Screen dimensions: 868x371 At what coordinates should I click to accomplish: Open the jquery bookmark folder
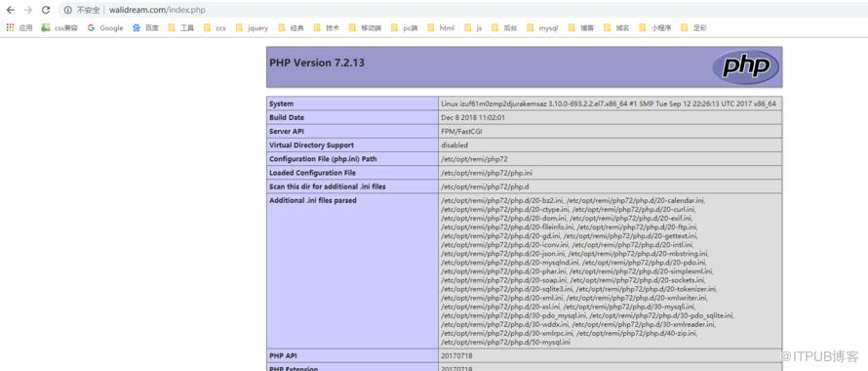click(252, 27)
